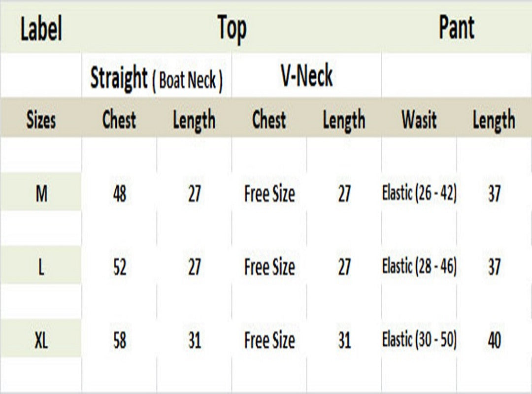
Task: Click the Elastic (26 - 42) waist cell
Action: 419,194
